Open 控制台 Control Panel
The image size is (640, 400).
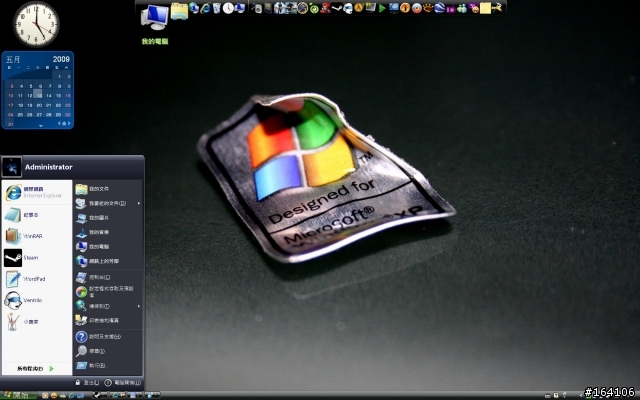[x=108, y=277]
